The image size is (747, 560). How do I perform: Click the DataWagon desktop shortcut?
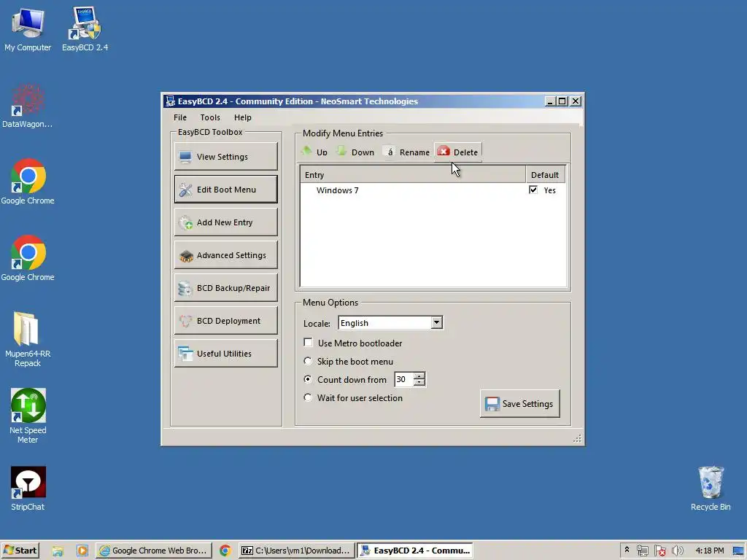pos(28,106)
